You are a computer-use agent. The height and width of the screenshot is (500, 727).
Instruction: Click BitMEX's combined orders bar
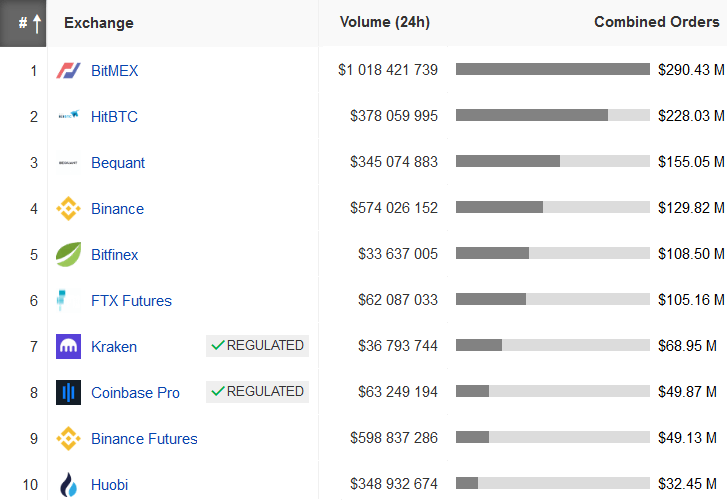553,69
